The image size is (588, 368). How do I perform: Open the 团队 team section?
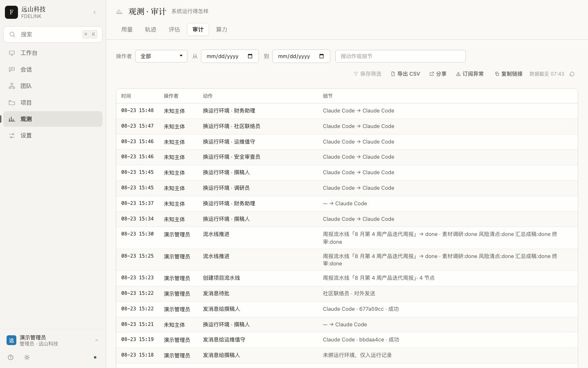53,86
